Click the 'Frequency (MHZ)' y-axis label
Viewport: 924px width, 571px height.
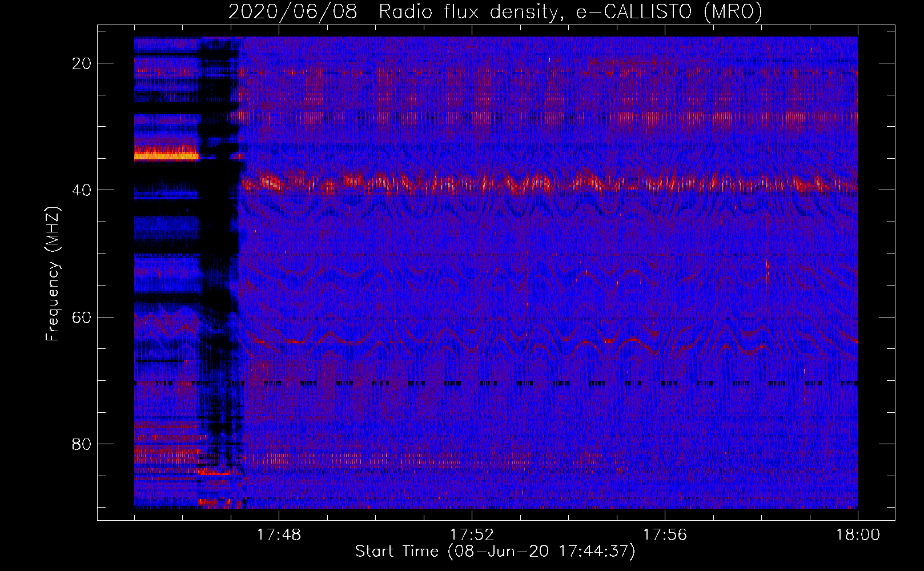pyautogui.click(x=53, y=274)
